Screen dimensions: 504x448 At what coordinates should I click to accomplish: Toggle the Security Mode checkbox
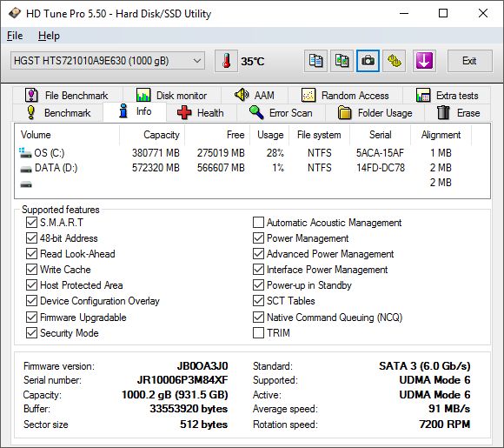pos(31,333)
